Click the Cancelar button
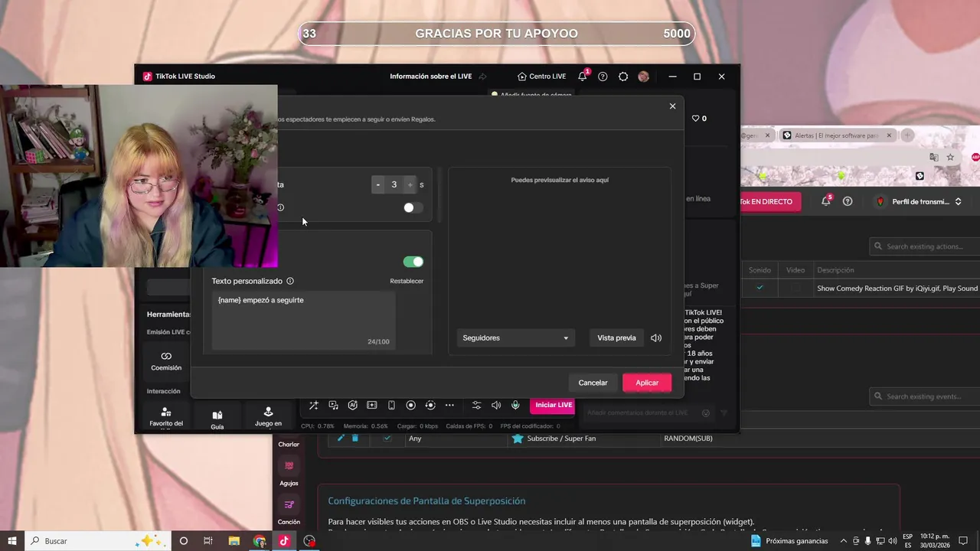The width and height of the screenshot is (980, 551). pos(593,383)
